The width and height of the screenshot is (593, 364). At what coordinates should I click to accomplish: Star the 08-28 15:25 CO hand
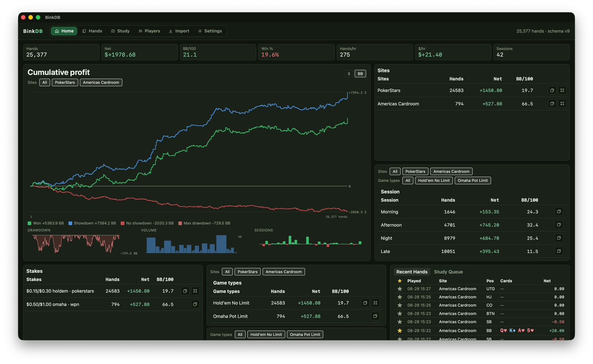tap(400, 305)
